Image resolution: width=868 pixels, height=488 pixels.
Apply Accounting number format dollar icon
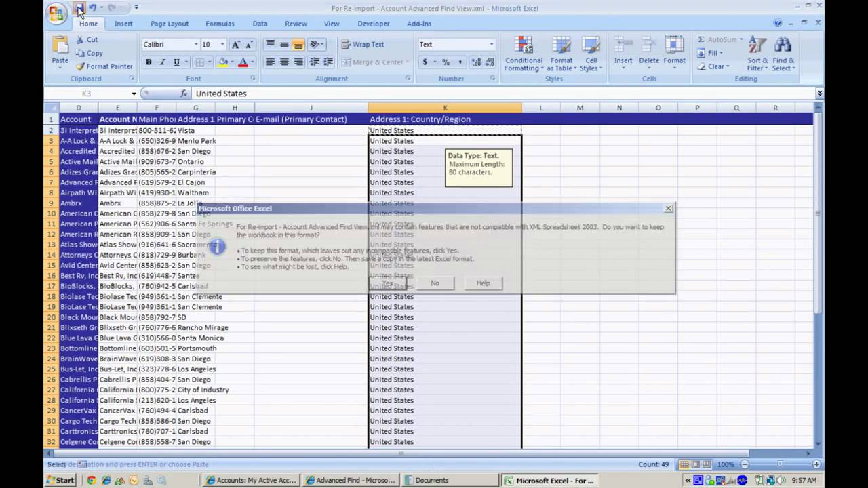click(x=425, y=62)
